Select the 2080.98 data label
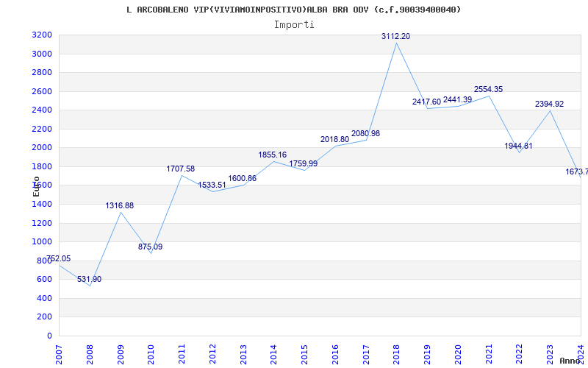 click(365, 134)
